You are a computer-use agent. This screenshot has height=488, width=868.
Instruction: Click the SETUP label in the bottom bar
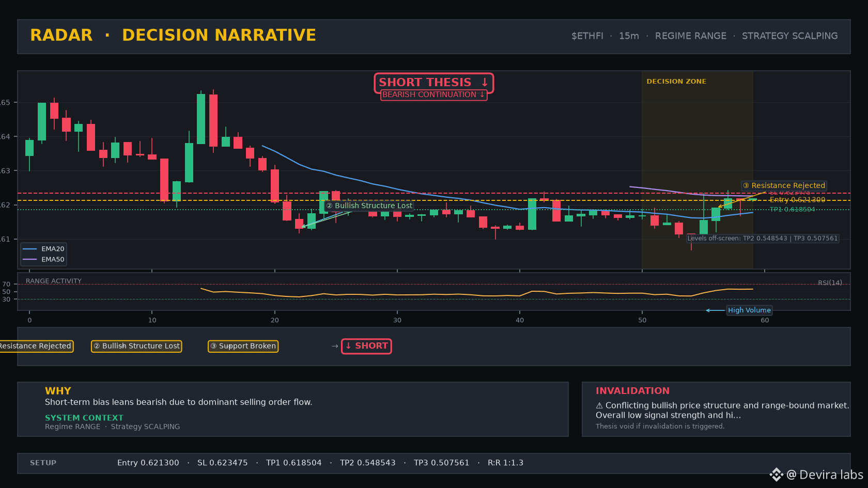pos(43,463)
